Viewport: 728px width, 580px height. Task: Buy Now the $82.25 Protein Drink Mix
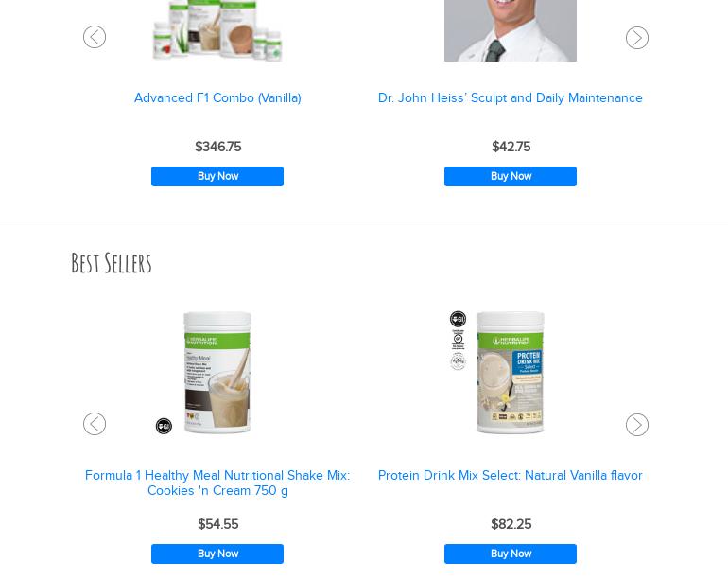coord(511,554)
